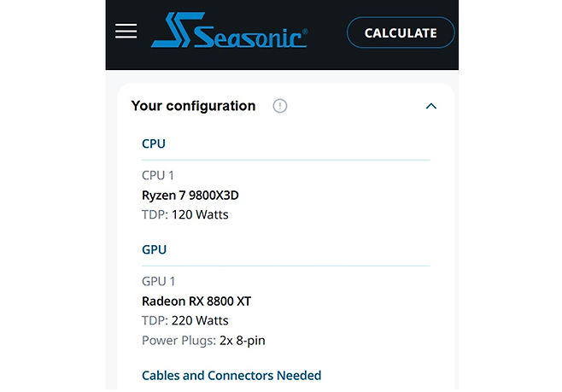Click the Radeon RX 8800 XT entry
The image size is (562, 392).
tap(196, 301)
